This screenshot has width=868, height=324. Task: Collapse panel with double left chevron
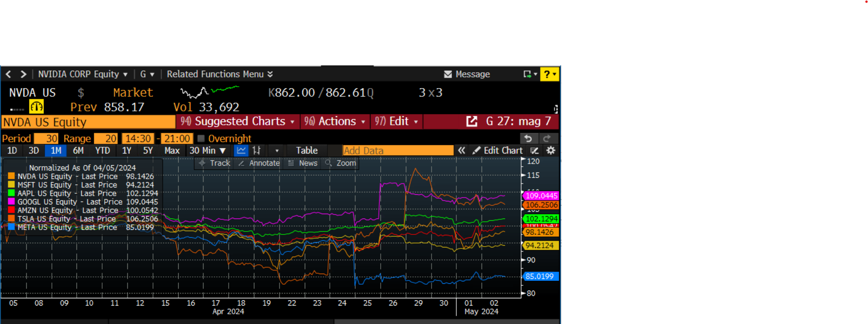click(462, 151)
